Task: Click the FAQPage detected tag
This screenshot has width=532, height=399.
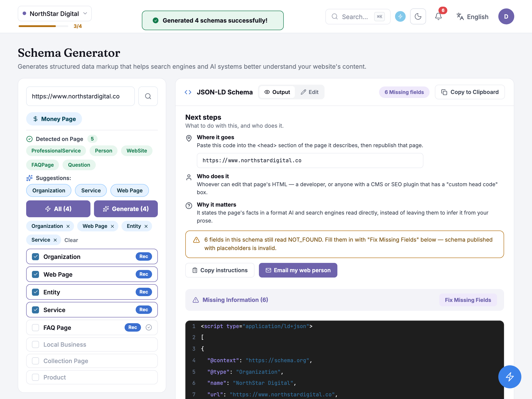Action: click(x=43, y=165)
